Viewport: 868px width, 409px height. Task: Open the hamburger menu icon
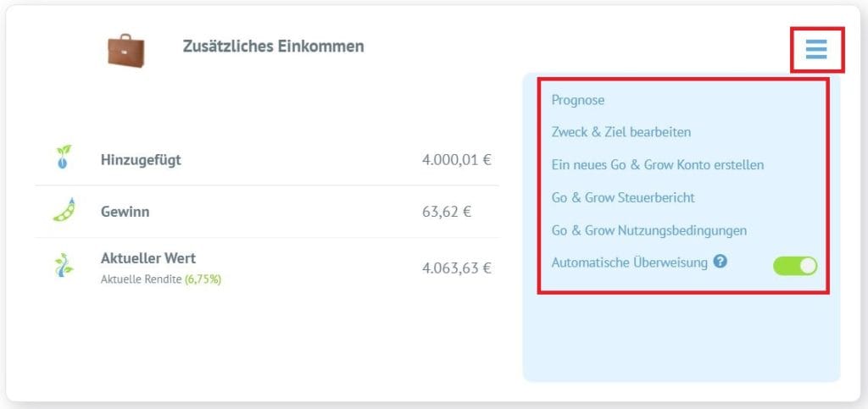(x=816, y=49)
